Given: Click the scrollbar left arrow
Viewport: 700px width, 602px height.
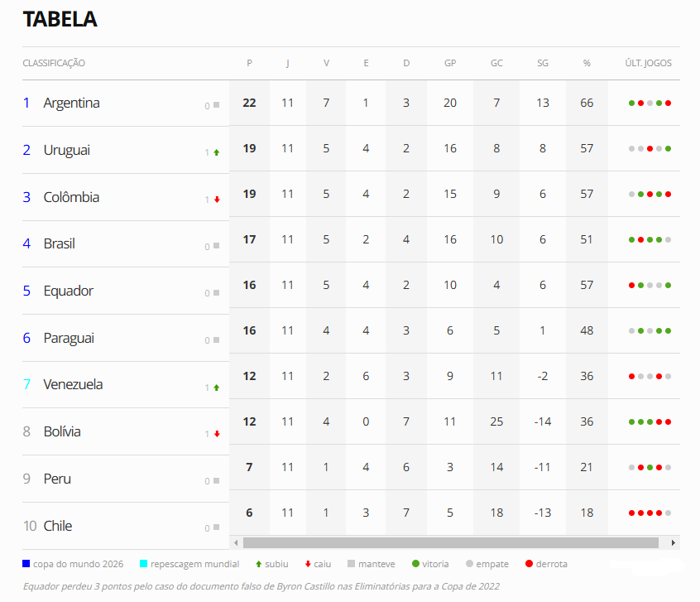Looking at the screenshot, I should [236, 542].
